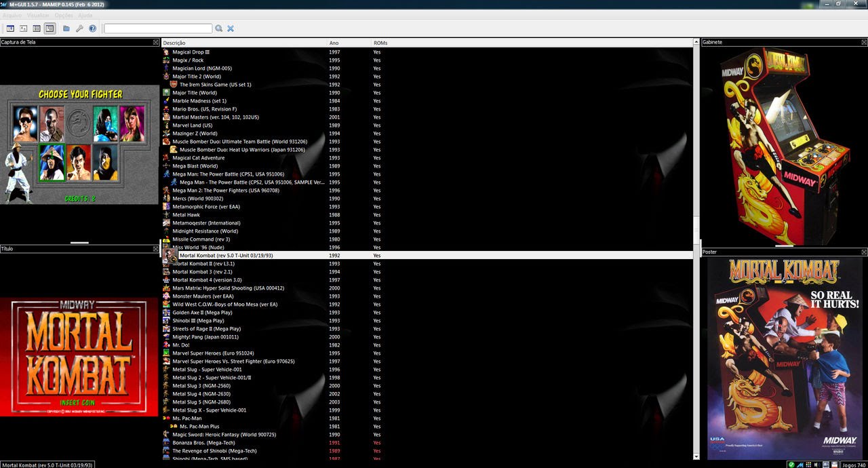Select Muscle Bomber Duo: Heat Up Warriors clone
This screenshot has width=868, height=468.
(x=427, y=150)
